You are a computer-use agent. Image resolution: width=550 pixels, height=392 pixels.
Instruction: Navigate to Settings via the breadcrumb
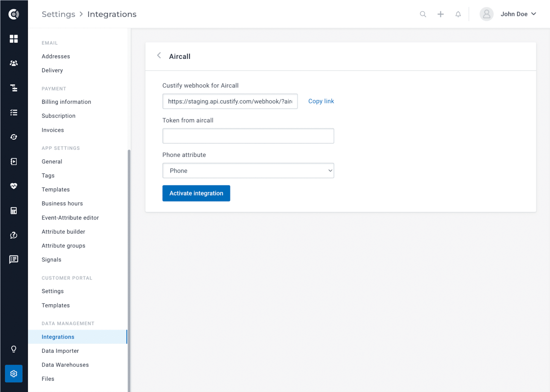click(58, 14)
